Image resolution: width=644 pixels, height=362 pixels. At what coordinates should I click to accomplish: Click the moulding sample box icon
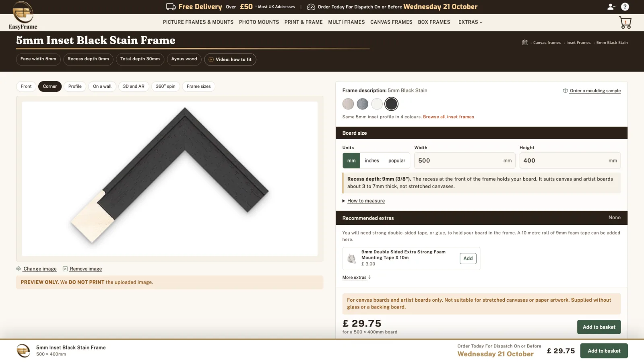565,90
